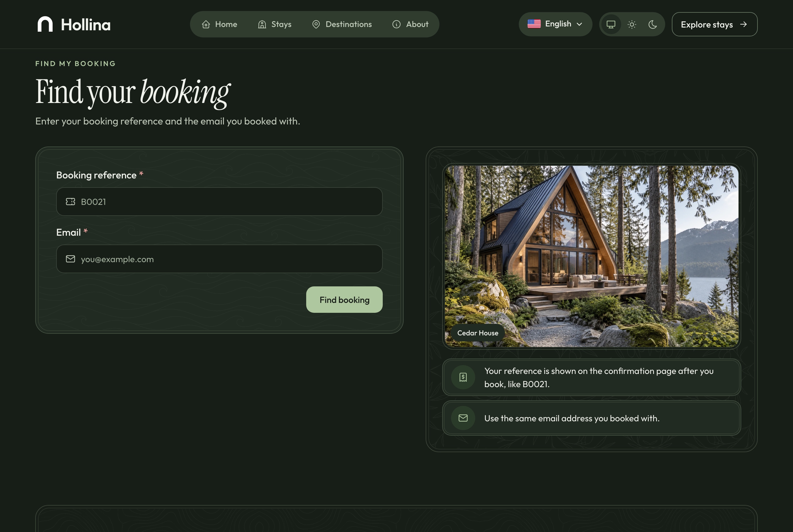The image size is (793, 532).
Task: Switch to dark theme moon icon
Action: pyautogui.click(x=653, y=25)
